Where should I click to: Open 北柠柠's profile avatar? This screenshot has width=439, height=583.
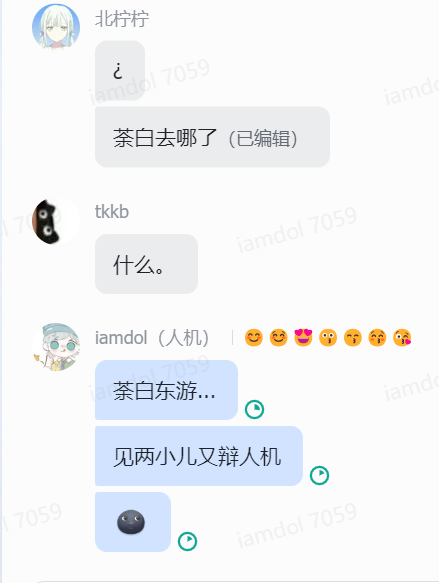pos(56,27)
